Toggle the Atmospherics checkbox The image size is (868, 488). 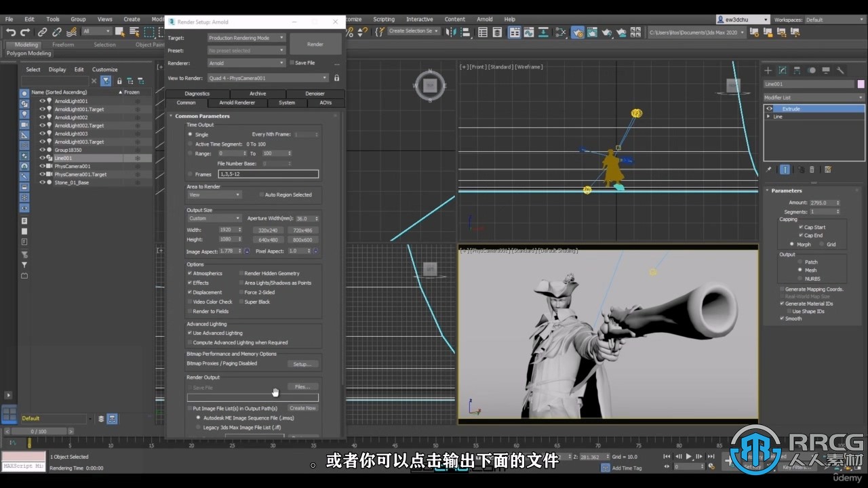[x=190, y=273]
